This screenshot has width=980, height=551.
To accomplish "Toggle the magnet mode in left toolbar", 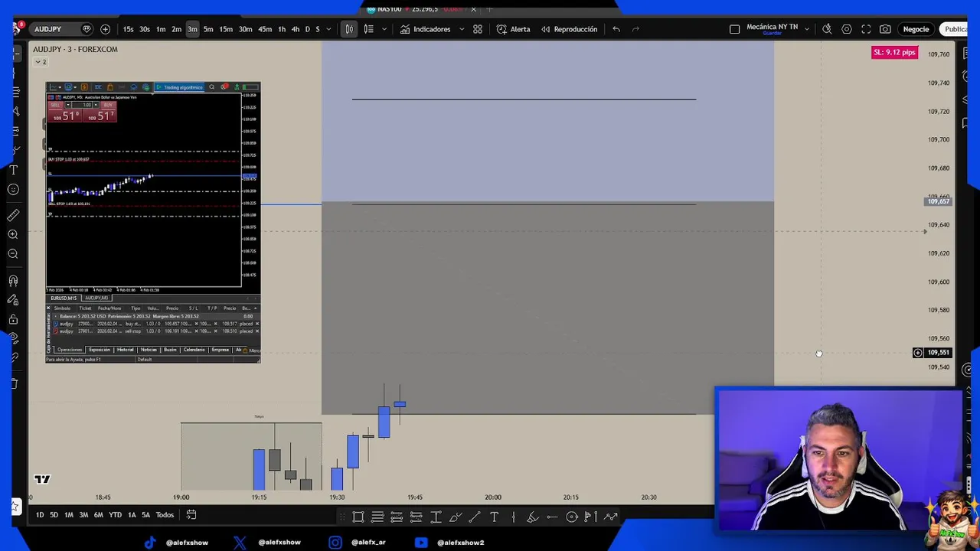I will pyautogui.click(x=13, y=281).
